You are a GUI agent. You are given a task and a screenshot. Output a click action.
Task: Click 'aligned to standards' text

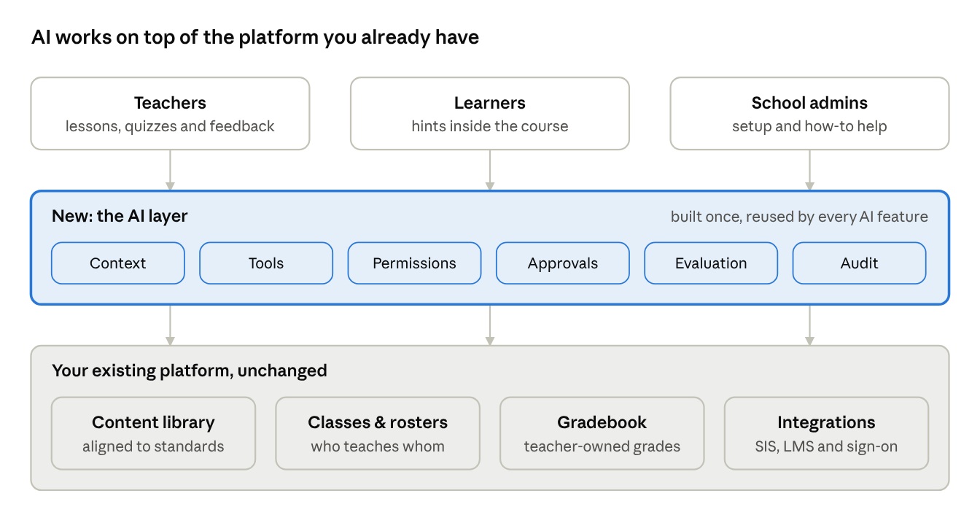(153, 446)
